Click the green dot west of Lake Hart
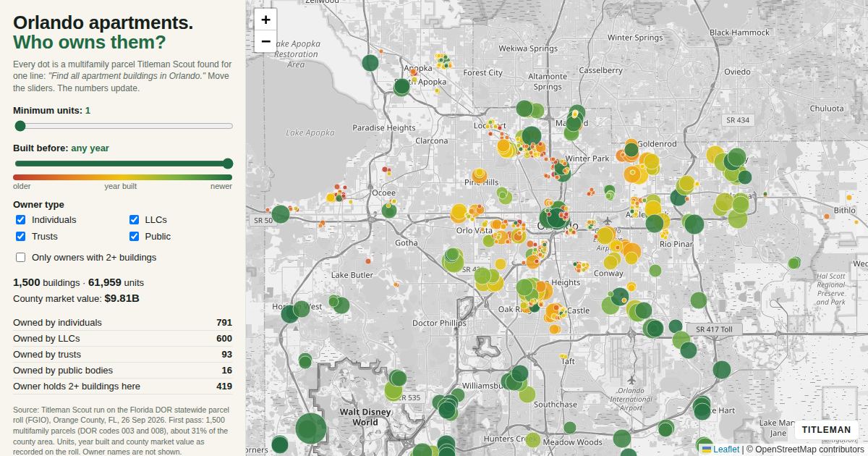 [x=702, y=410]
